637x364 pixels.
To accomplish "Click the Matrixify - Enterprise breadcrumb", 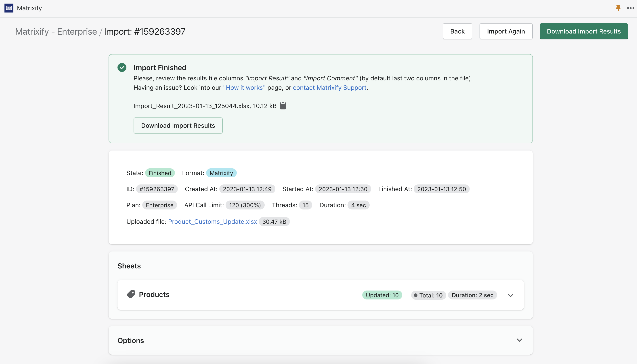I will tap(56, 31).
